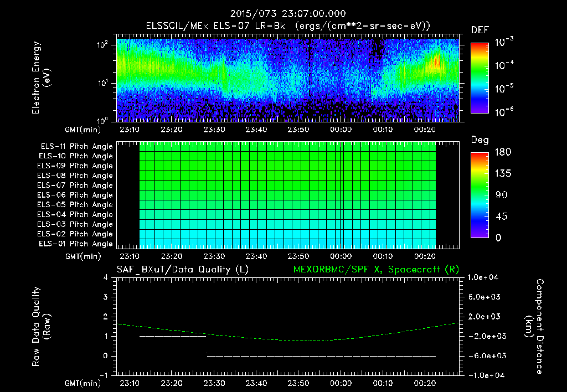Click the ELS-11 Pitch Angle row label
Image resolution: width=567 pixels, height=392 pixels.
(76, 147)
